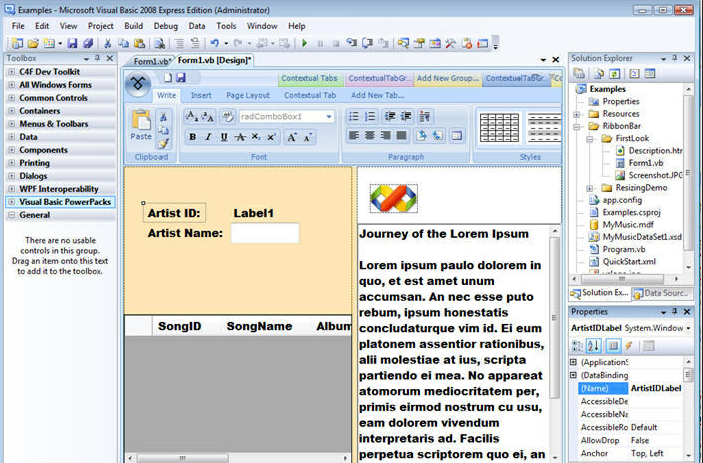Click the Grow Font icon

tap(291, 137)
